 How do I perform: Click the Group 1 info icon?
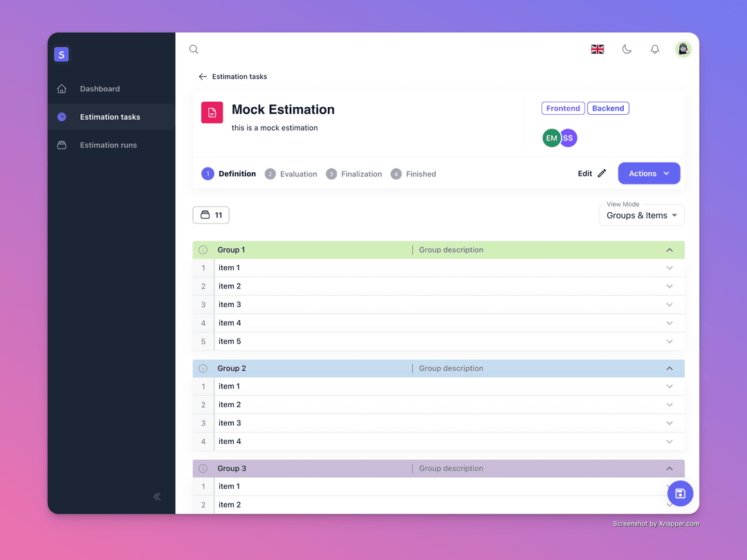click(203, 250)
